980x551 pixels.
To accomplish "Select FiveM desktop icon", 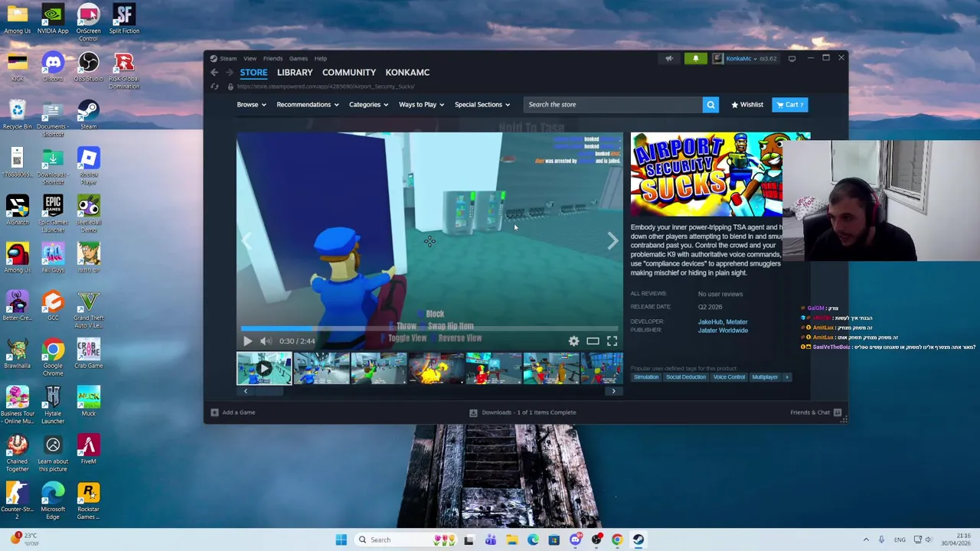I will click(x=88, y=449).
